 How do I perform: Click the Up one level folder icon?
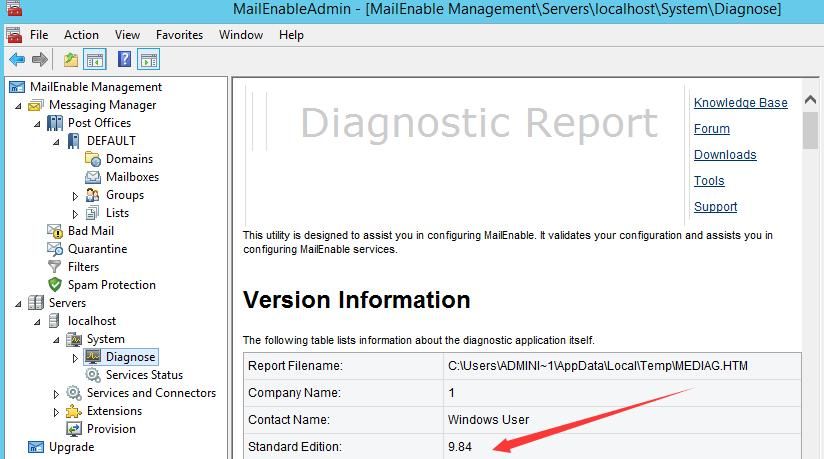[71, 59]
